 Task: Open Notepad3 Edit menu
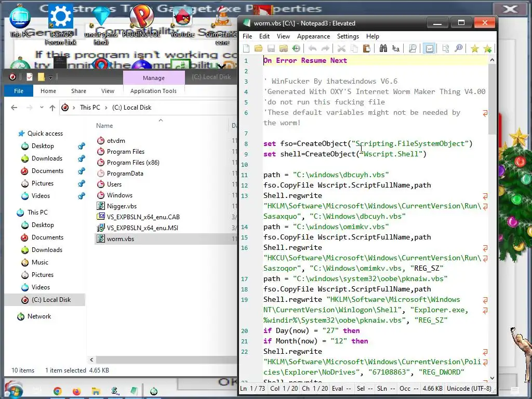[264, 36]
